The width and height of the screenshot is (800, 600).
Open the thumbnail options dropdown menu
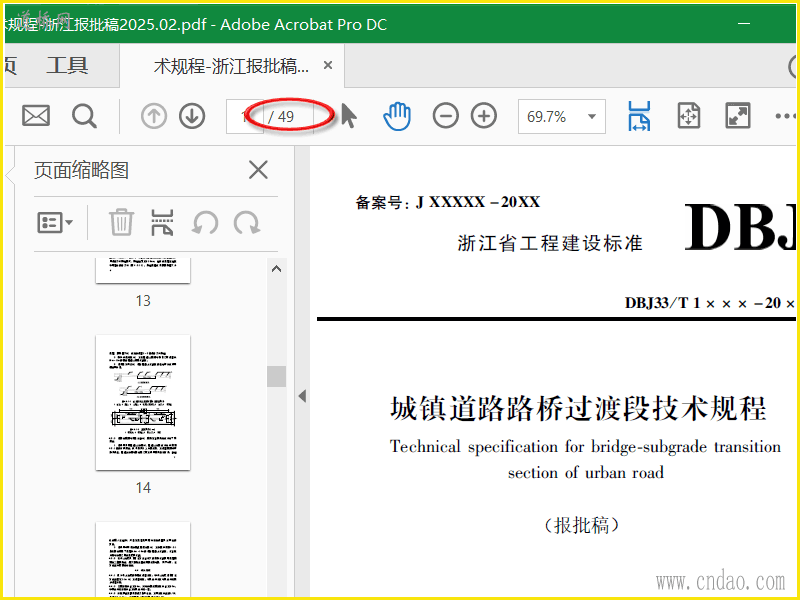tap(55, 223)
